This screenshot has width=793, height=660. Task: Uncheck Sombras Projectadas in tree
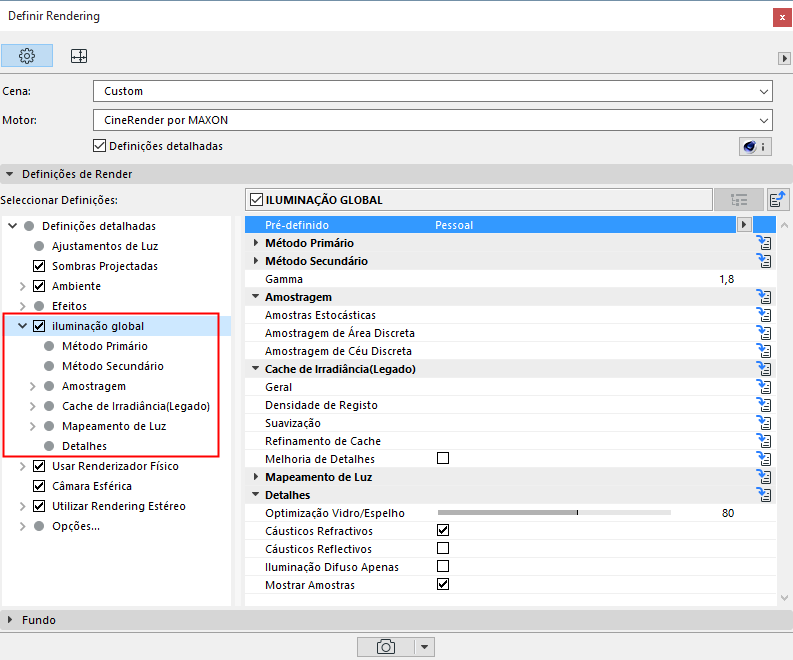[39, 266]
